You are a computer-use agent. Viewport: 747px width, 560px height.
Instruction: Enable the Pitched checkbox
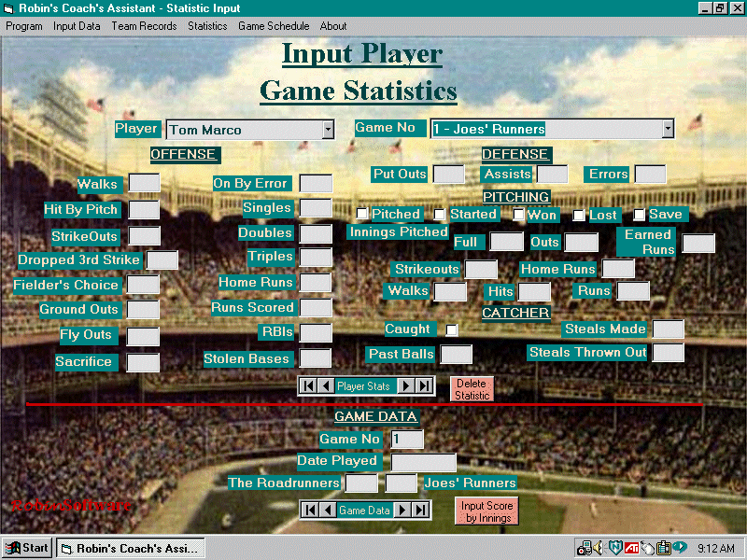(363, 215)
